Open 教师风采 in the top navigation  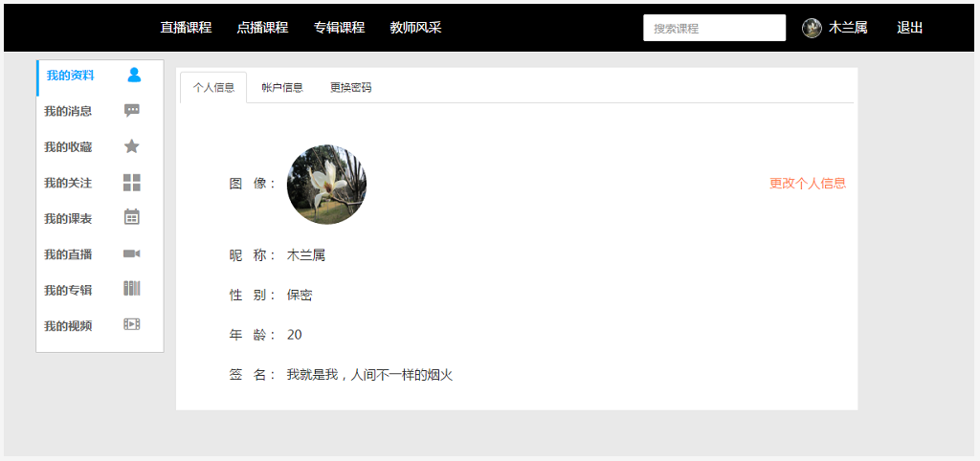(415, 28)
